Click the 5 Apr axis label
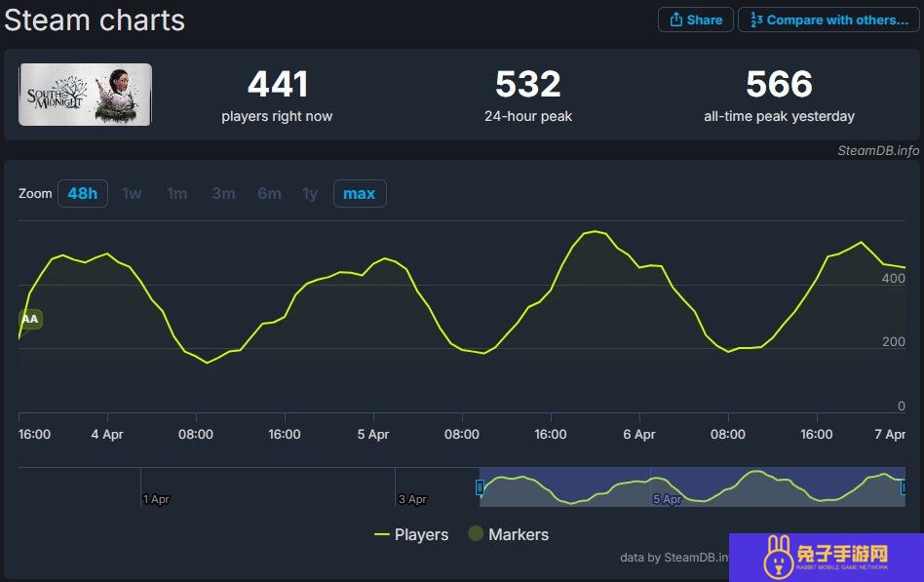 pos(373,435)
